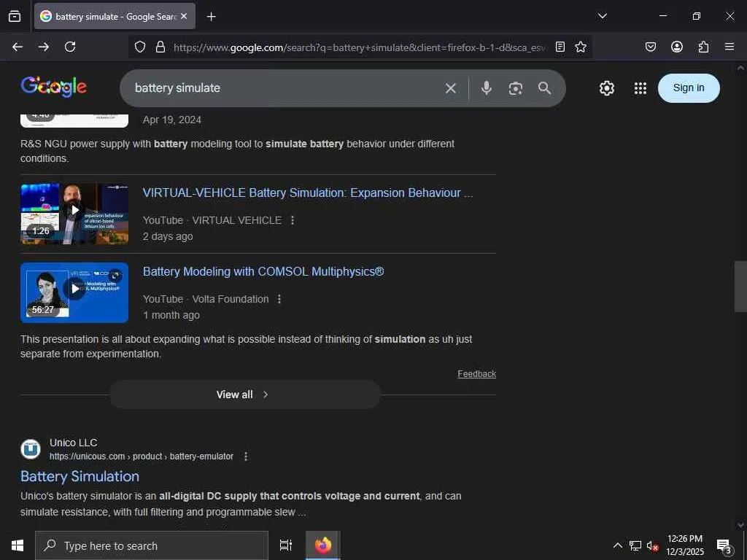This screenshot has height=560, width=747.
Task: Click the top R&S video thumbnail
Action: coord(74,121)
